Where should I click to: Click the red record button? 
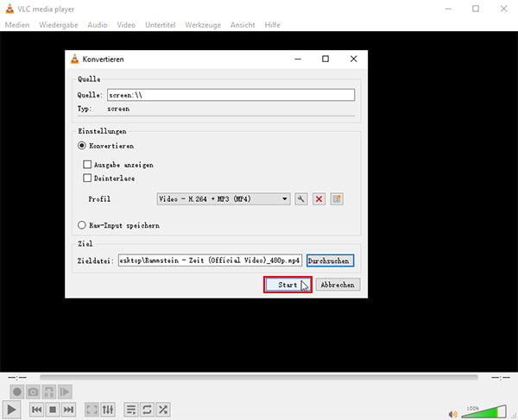pyautogui.click(x=17, y=392)
